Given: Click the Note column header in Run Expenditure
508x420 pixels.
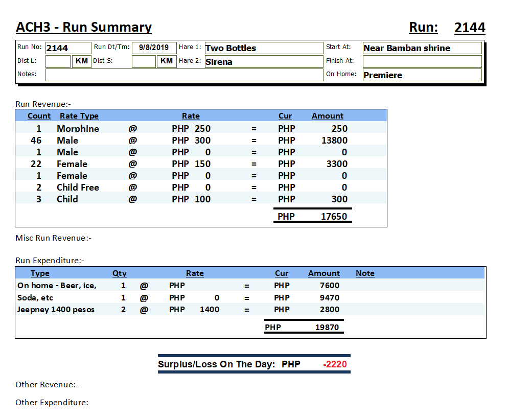Looking at the screenshot, I should click(x=365, y=273).
